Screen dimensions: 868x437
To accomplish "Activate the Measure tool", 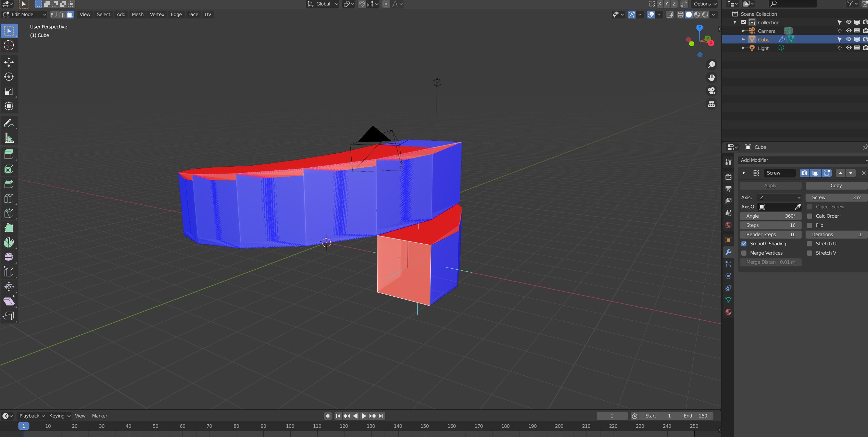I will [9, 138].
